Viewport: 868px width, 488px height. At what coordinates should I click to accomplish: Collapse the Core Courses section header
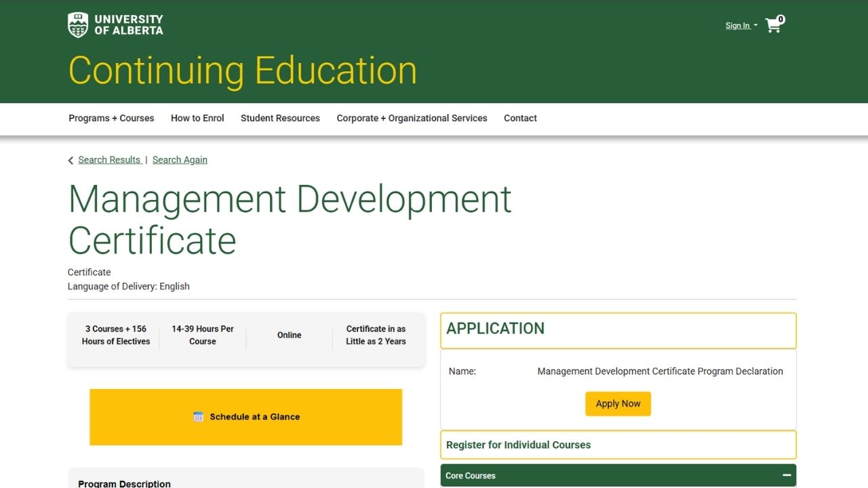tap(618, 475)
